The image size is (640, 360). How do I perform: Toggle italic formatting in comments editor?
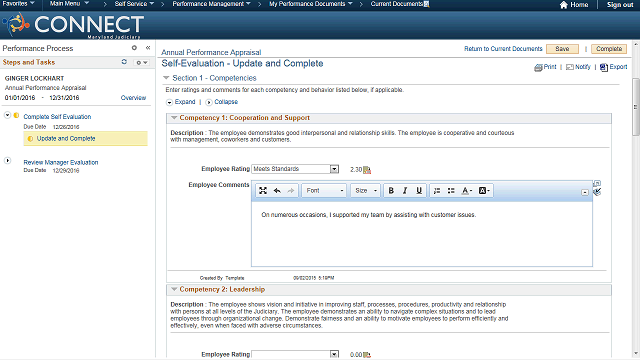405,191
